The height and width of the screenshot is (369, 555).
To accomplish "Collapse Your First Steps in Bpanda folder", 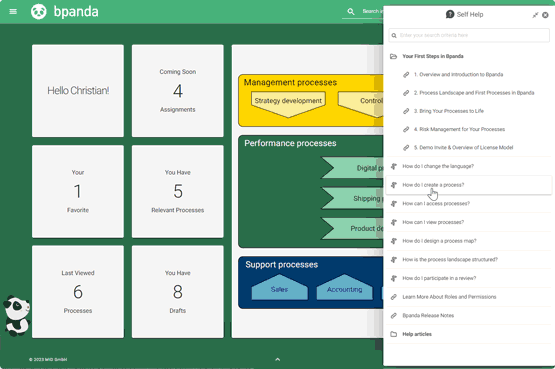I will pyautogui.click(x=393, y=56).
